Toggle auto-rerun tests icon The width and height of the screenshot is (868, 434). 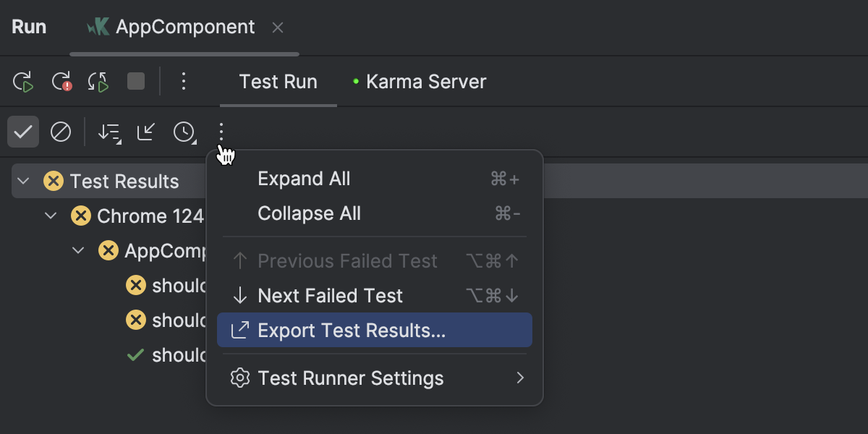(x=98, y=82)
